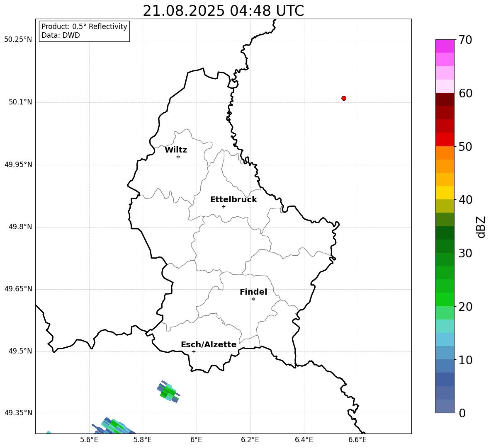Click the 5.8°E longitude label

tap(143, 440)
